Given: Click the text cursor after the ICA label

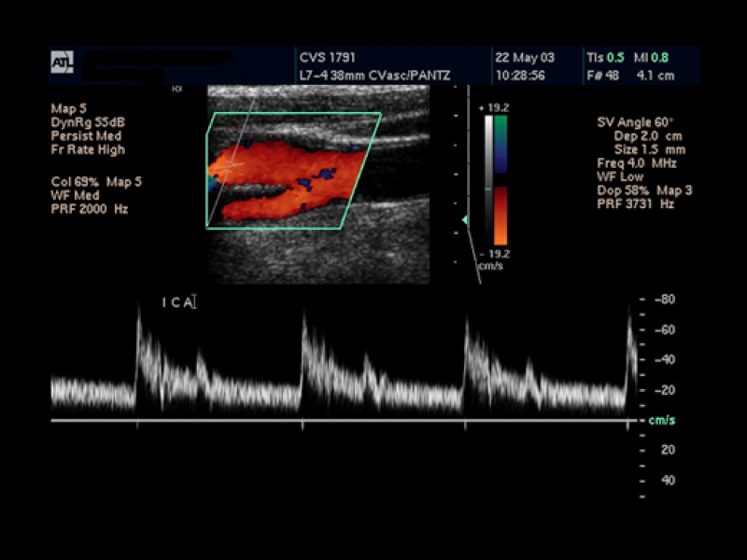Looking at the screenshot, I should tap(195, 301).
